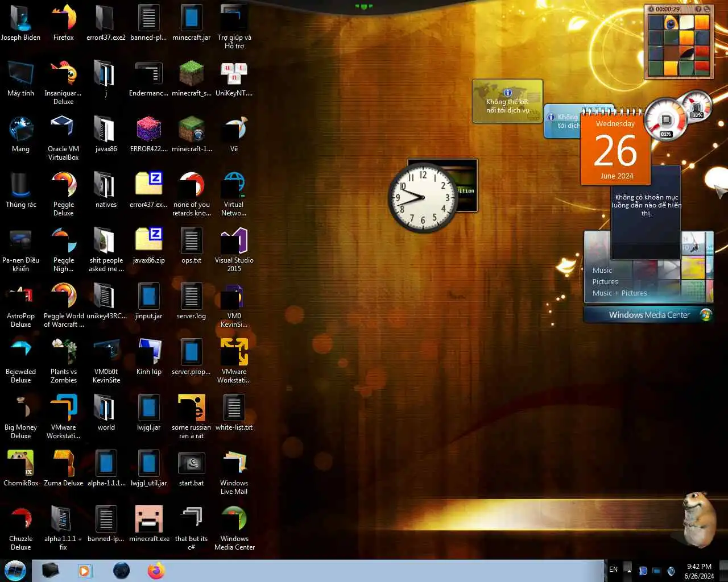The height and width of the screenshot is (582, 728).
Task: Select Music in the Media Center gadget
Action: click(602, 270)
